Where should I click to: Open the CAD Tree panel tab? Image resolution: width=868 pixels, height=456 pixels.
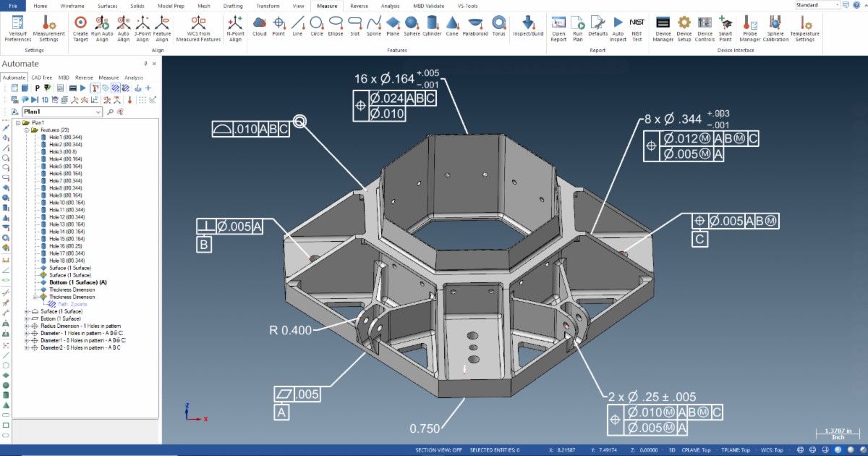(41, 77)
